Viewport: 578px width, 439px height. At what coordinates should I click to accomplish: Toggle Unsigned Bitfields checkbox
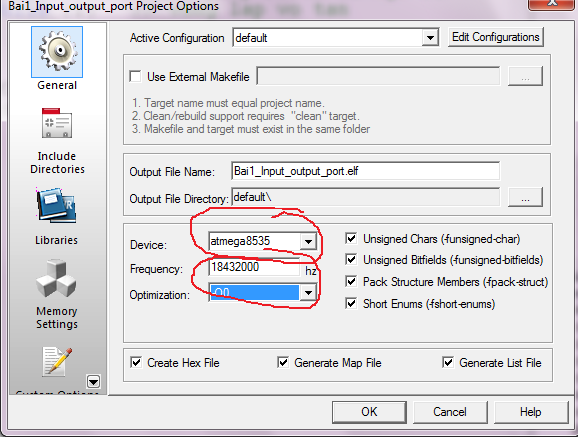tap(351, 260)
